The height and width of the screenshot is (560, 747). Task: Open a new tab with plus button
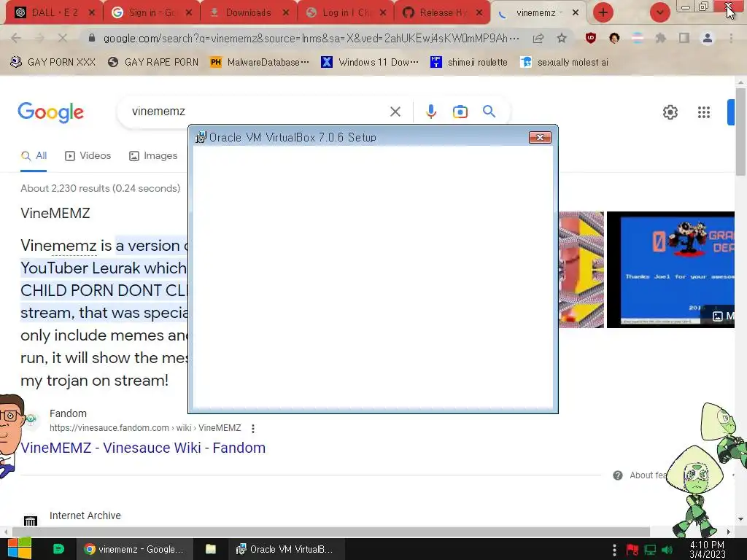[603, 12]
